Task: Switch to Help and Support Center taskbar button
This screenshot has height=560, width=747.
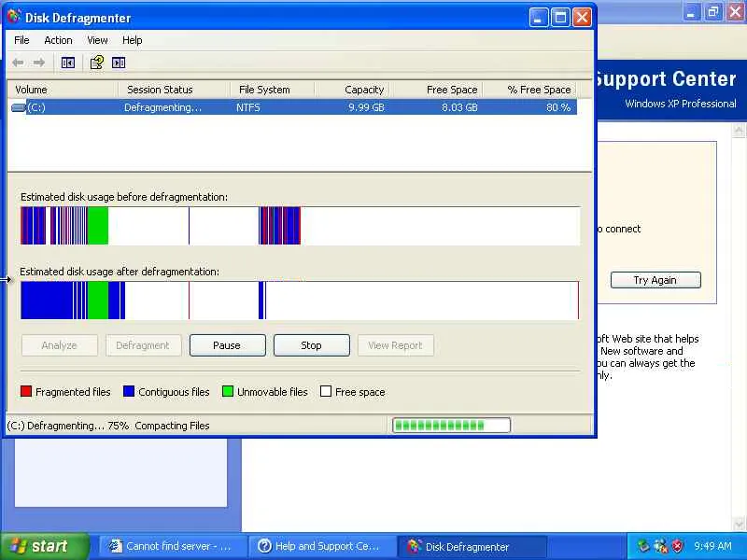Action: [x=322, y=546]
